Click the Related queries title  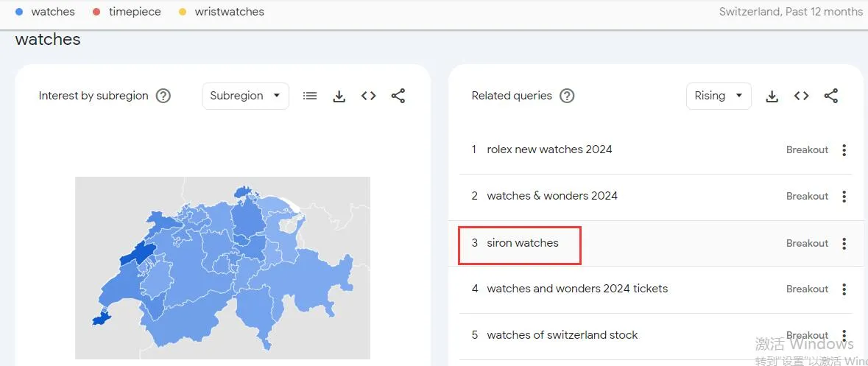pos(512,96)
